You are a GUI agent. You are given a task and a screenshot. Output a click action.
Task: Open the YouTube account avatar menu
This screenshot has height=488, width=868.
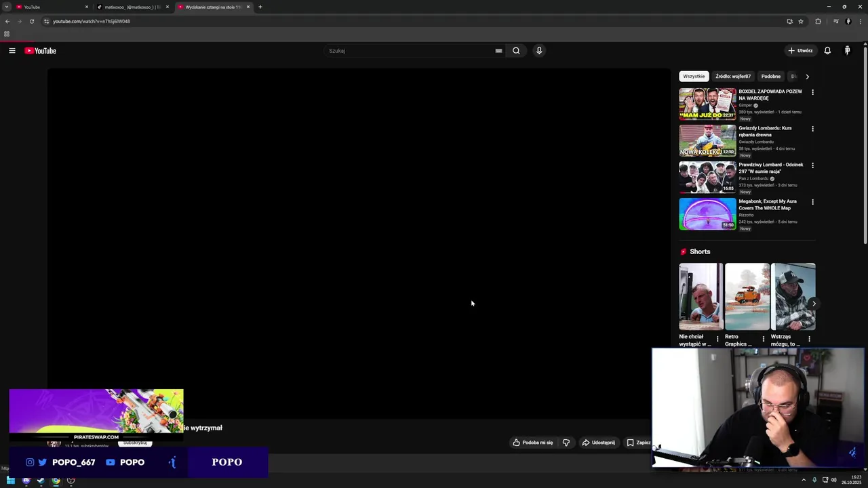[847, 51]
